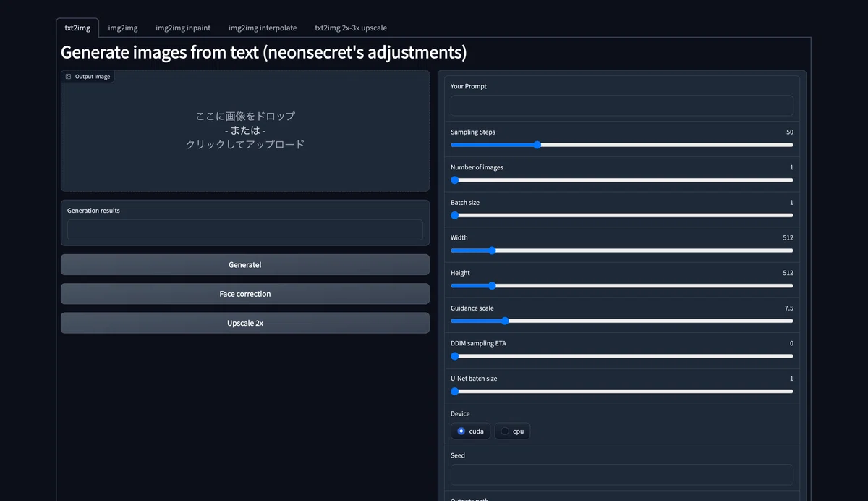Click the Sampling Steps value 50
The image size is (868, 501).
[789, 132]
